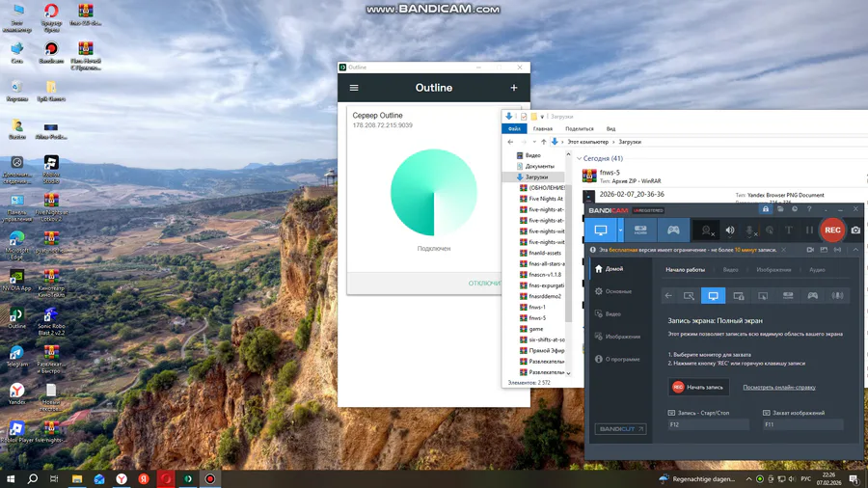
Task: Click the pause icon in Bandicam
Action: 809,230
